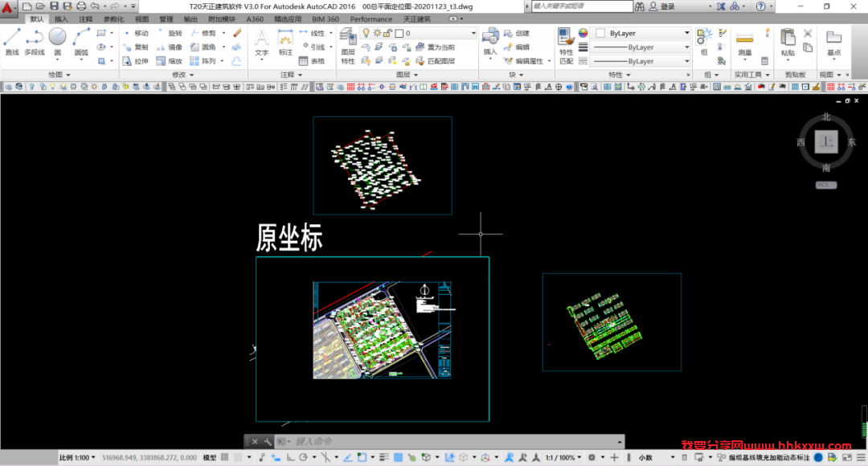This screenshot has width=868, height=466.
Task: Toggle ortho mode in status bar
Action: 290,457
